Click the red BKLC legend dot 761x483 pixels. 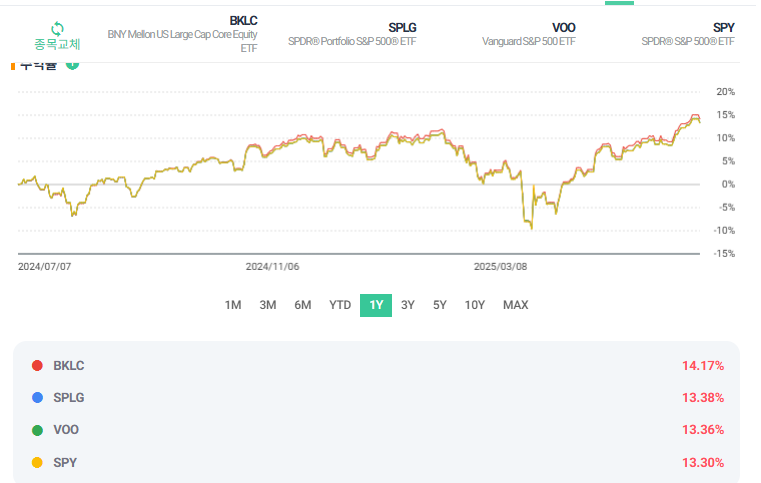coord(37,366)
